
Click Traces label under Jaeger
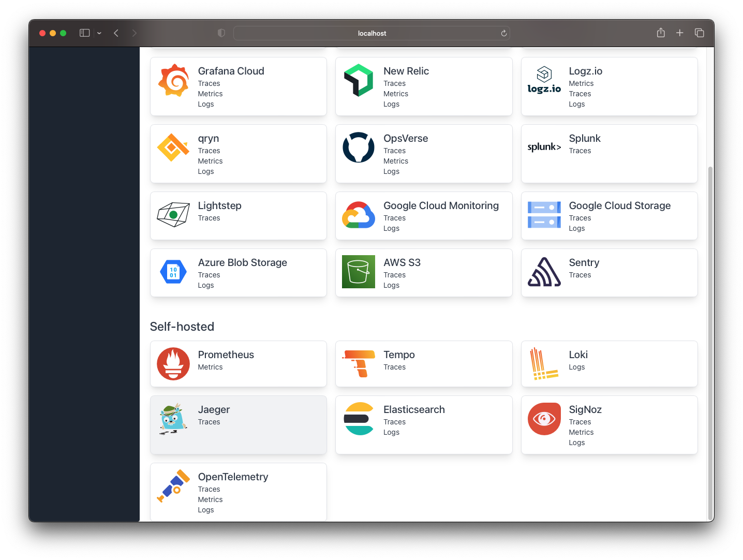pyautogui.click(x=209, y=422)
